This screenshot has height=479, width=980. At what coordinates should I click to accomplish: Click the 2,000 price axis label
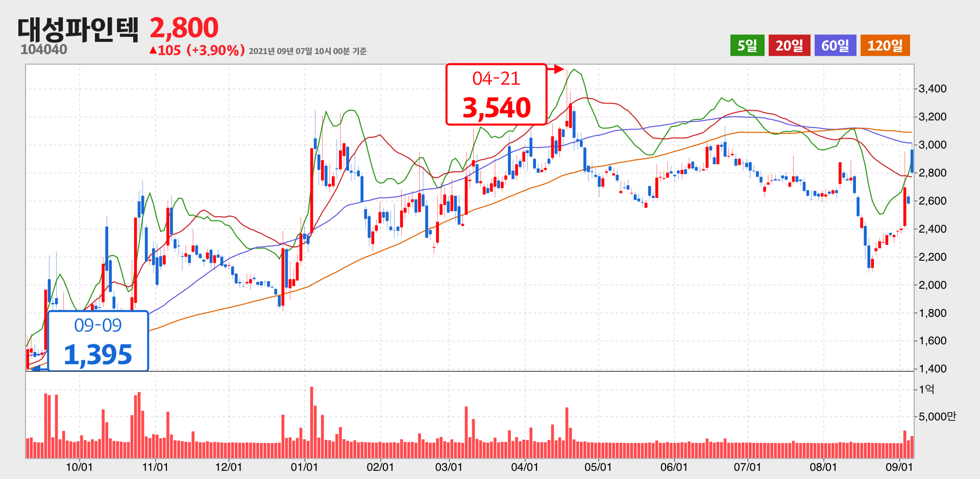[933, 285]
